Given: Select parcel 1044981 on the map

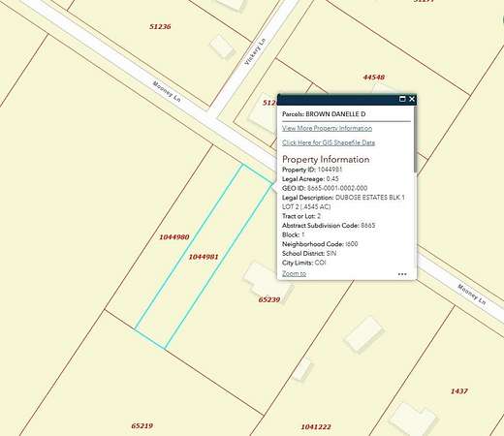Looking at the screenshot, I should (204, 257).
